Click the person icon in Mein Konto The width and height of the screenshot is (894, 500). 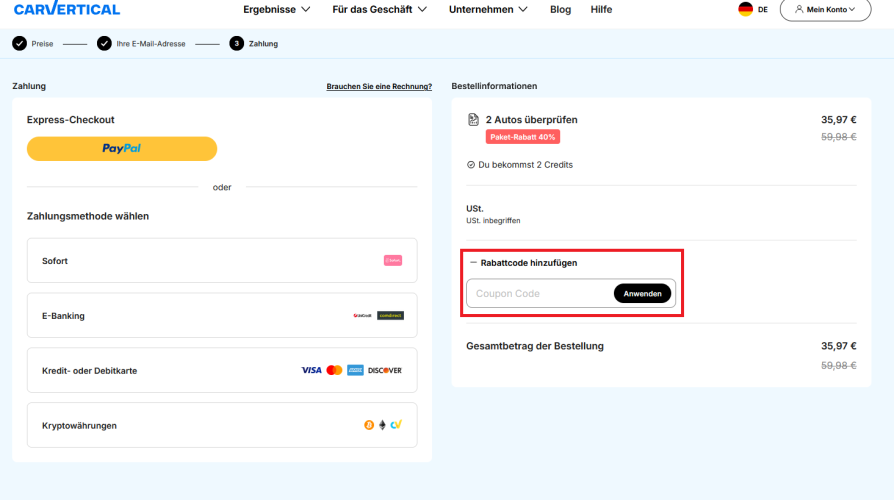(x=799, y=9)
